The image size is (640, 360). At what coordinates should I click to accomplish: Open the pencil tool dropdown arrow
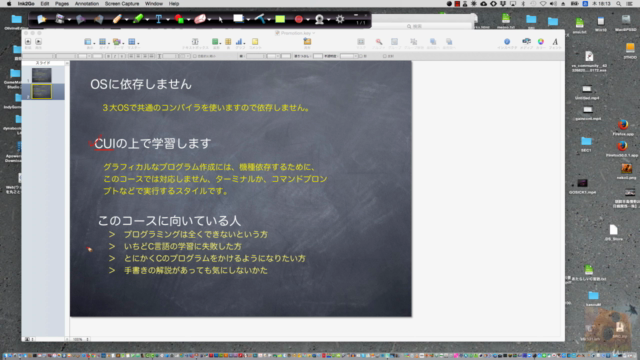(x=127, y=20)
